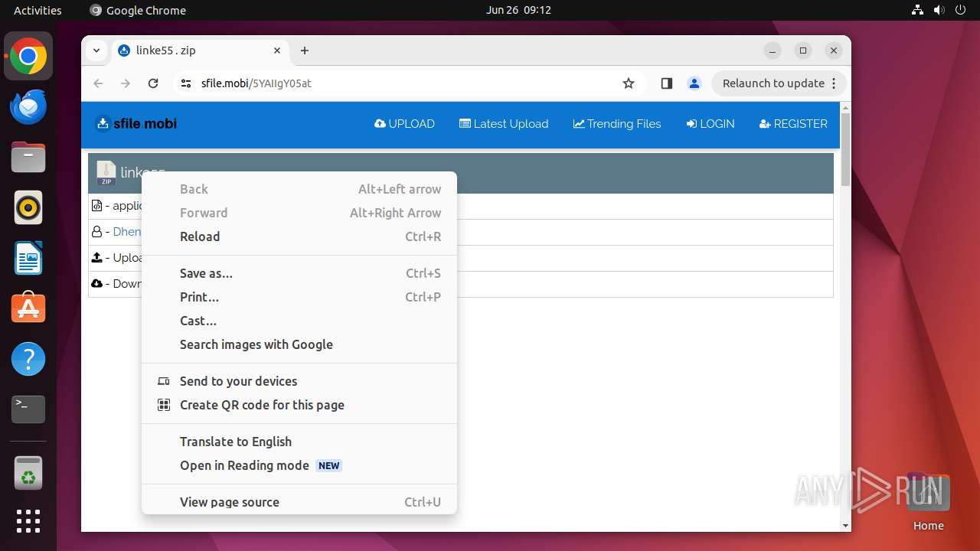Close the linke55.zip tab
This screenshot has width=980, height=551.
tap(277, 51)
